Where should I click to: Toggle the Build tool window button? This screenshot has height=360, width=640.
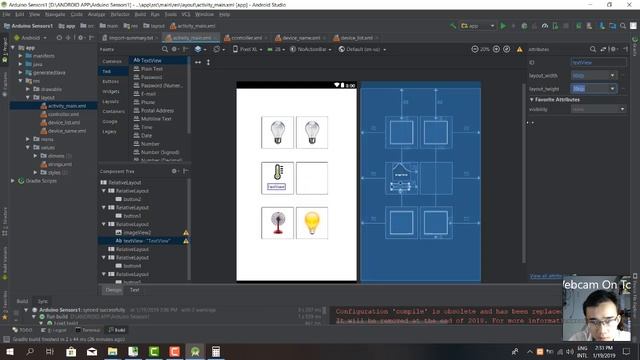[x=117, y=330]
